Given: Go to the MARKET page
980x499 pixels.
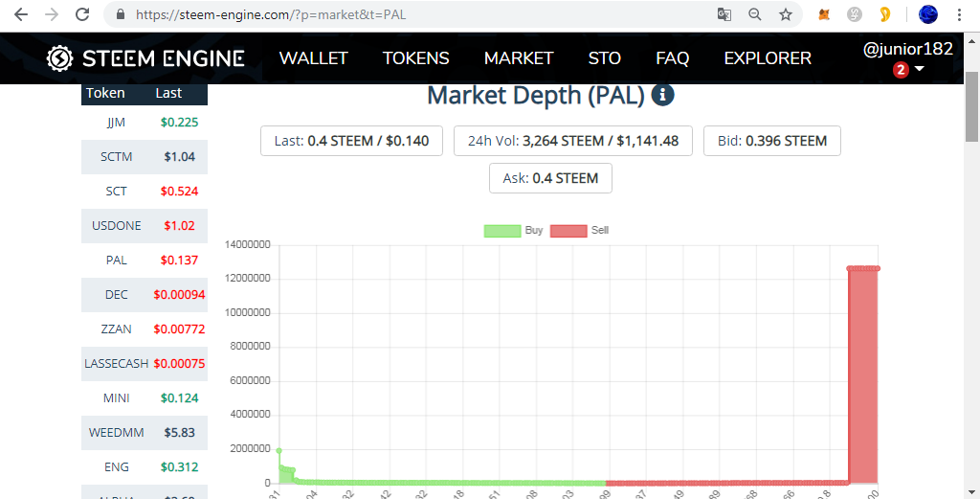Looking at the screenshot, I should pyautogui.click(x=519, y=58).
